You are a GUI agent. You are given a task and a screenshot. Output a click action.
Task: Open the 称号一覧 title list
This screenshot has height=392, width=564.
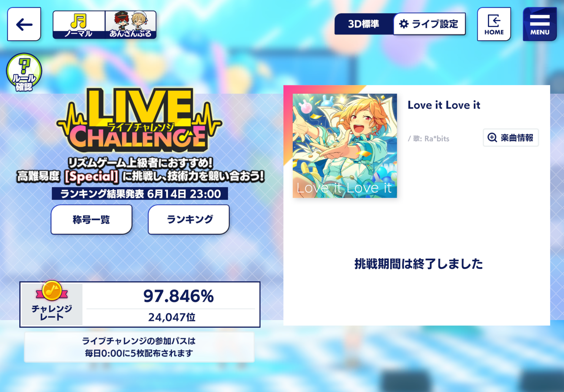(91, 220)
